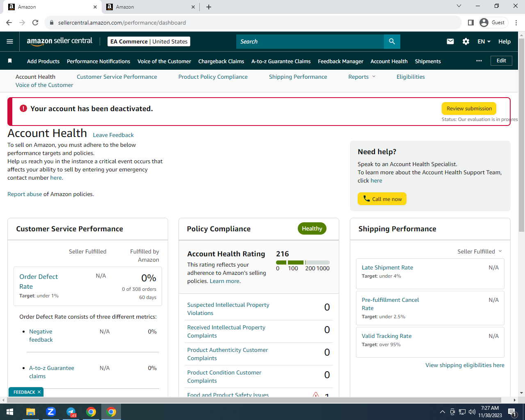This screenshot has height=420, width=525.
Task: Open the three-dots more bookmarks menu
Action: point(479,61)
